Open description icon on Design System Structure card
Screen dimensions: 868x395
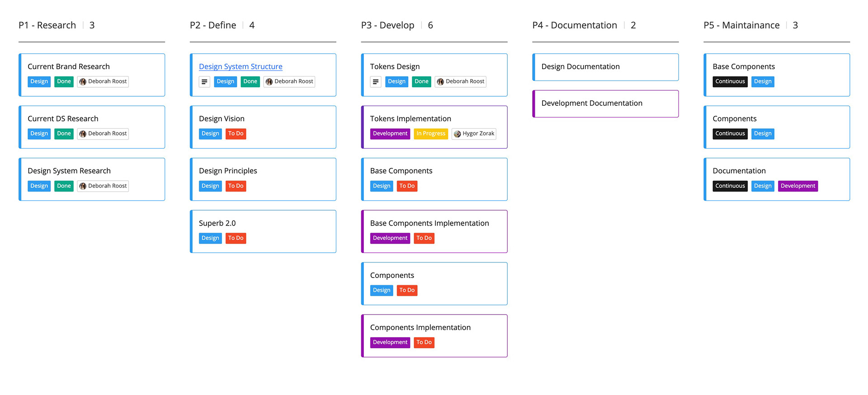[204, 82]
